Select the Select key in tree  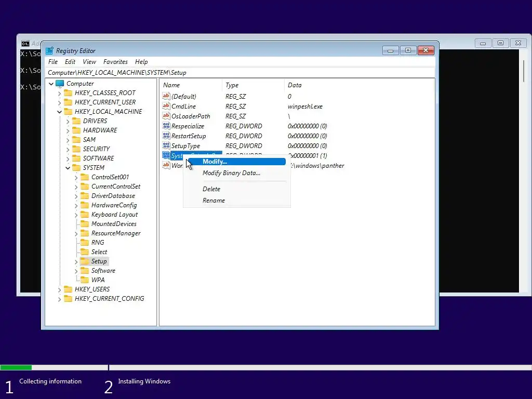[99, 252]
